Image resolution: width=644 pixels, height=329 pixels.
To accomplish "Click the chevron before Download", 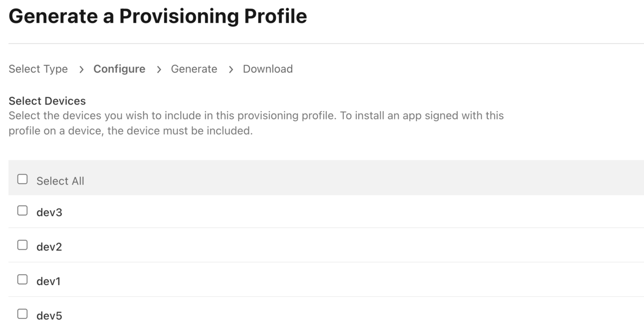I will pos(230,69).
